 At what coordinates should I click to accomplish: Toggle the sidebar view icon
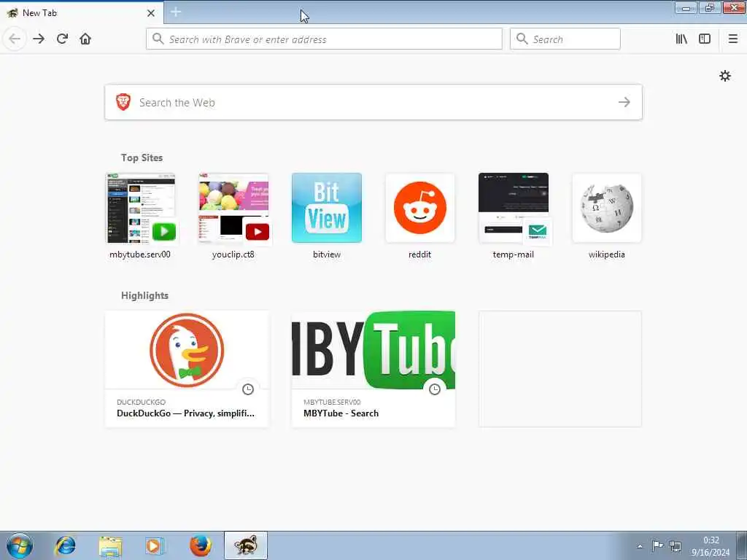pyautogui.click(x=705, y=39)
